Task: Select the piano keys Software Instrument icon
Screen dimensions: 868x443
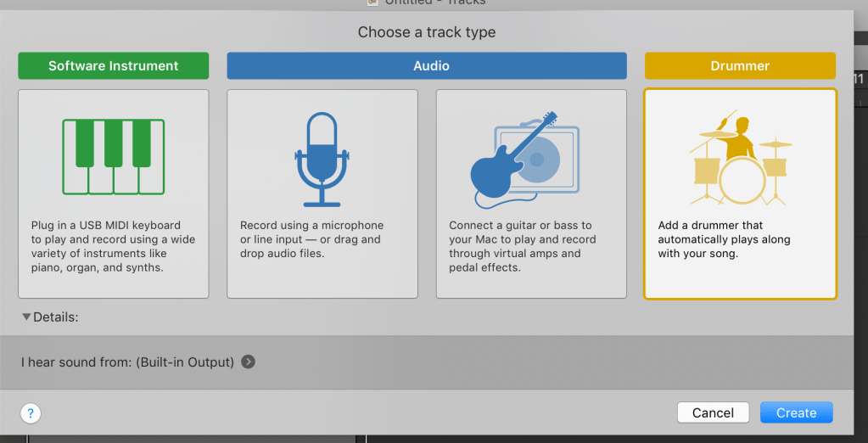Action: (113, 155)
